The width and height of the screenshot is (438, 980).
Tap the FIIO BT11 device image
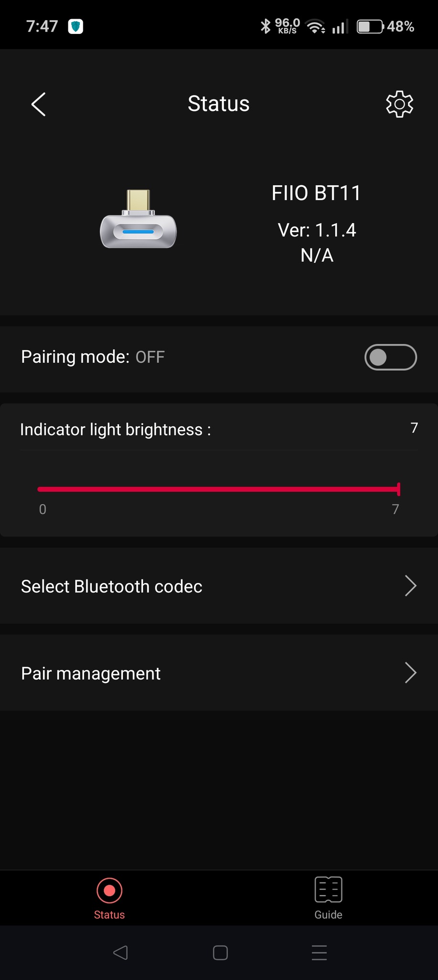coord(138,220)
